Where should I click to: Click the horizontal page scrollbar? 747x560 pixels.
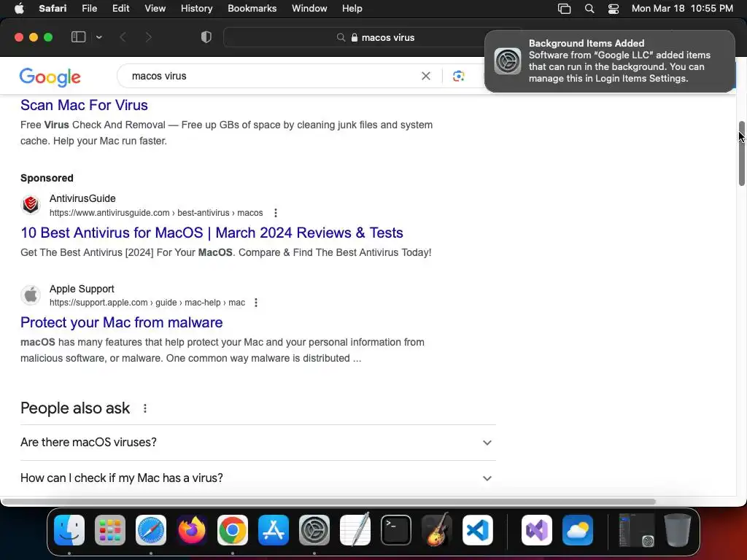tap(329, 502)
